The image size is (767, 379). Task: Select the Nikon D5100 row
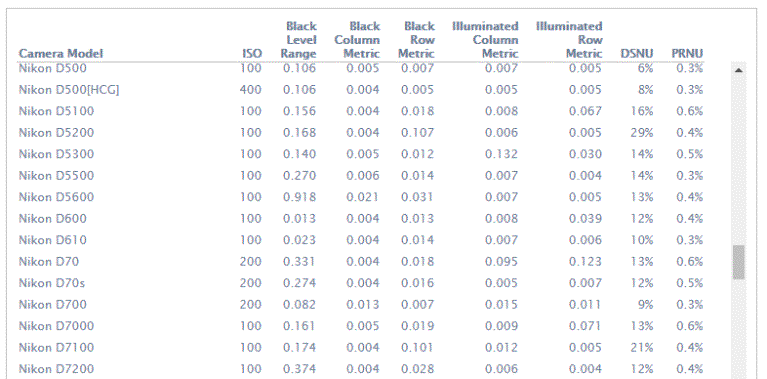tap(361, 111)
